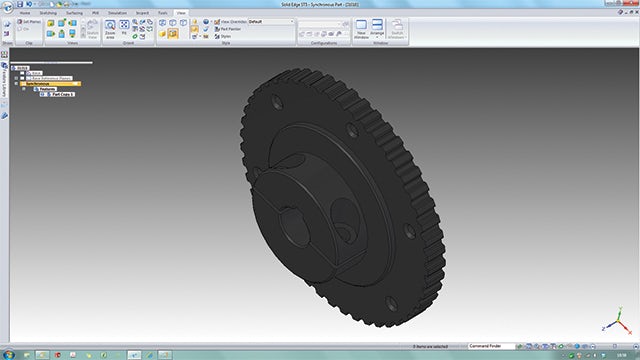Toggle the Base checkbox in PathFinder

pos(22,73)
